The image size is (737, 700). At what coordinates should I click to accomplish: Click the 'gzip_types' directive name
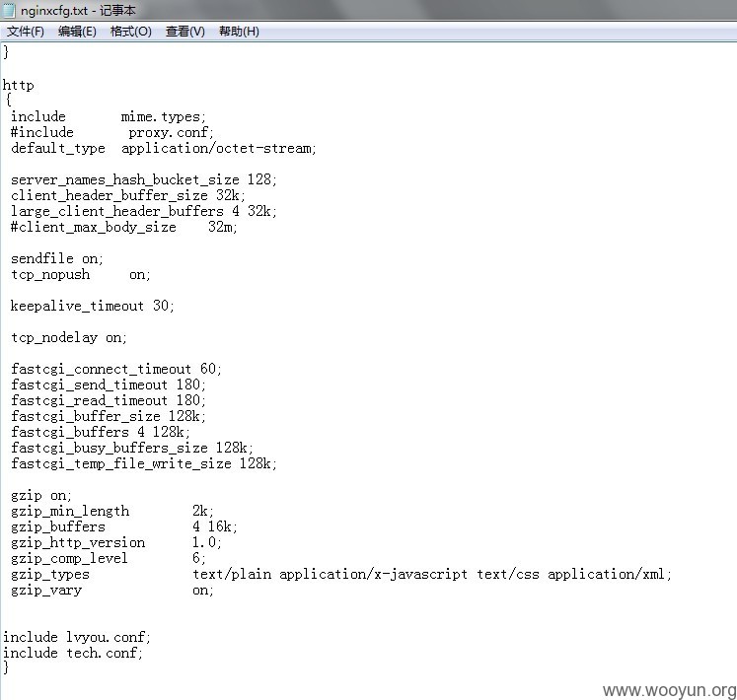click(x=49, y=574)
